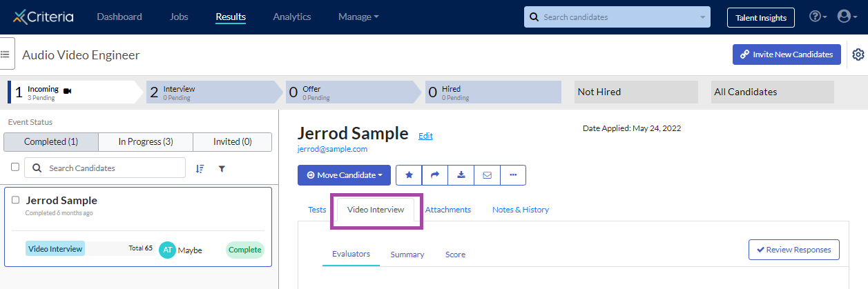Viewport: 868px width, 289px height.
Task: Tick the Jerrod Sample checkbox
Action: tap(15, 200)
